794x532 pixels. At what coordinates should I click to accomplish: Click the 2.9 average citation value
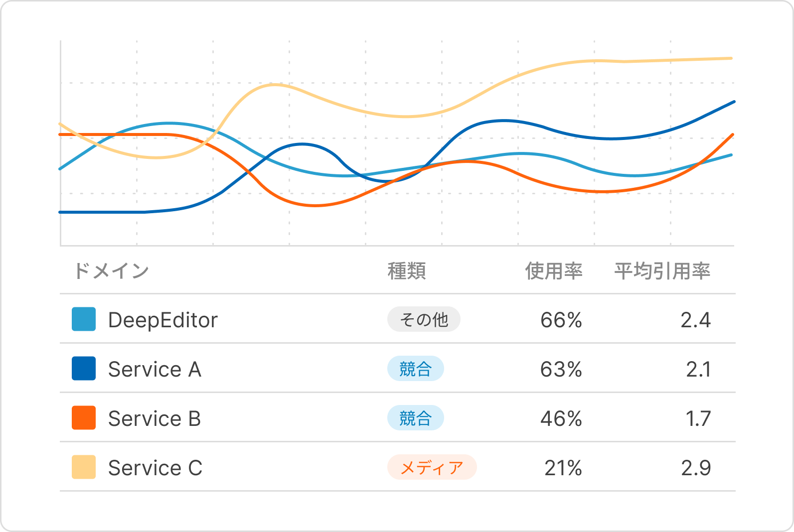[x=696, y=468]
